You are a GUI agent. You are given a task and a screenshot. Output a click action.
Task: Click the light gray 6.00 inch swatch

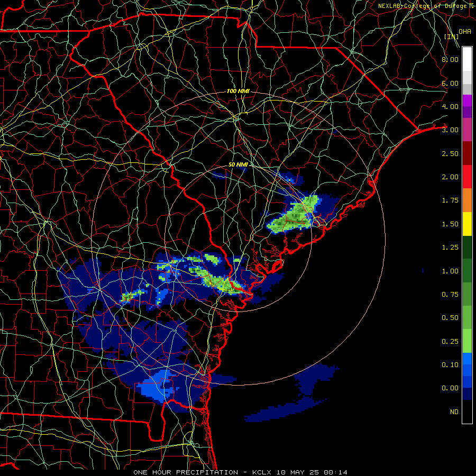coord(467,77)
